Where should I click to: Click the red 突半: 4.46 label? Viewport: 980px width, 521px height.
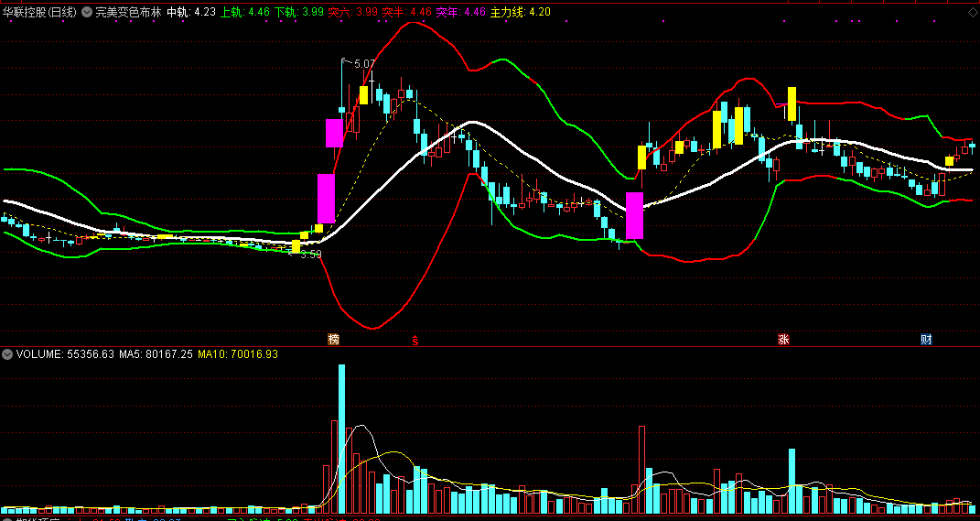407,12
